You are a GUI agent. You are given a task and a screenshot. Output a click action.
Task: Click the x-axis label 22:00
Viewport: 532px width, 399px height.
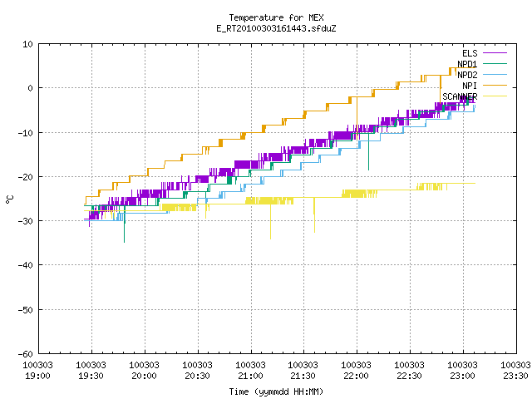click(357, 376)
